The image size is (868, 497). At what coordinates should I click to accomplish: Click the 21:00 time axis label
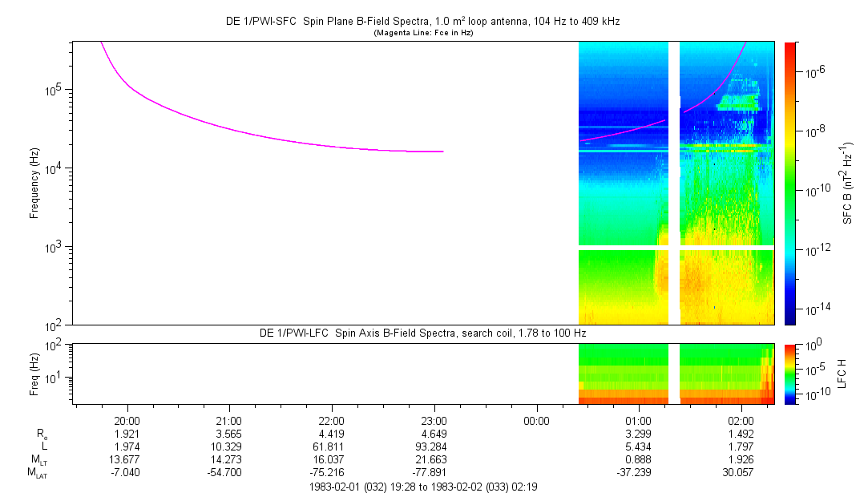[x=228, y=421]
